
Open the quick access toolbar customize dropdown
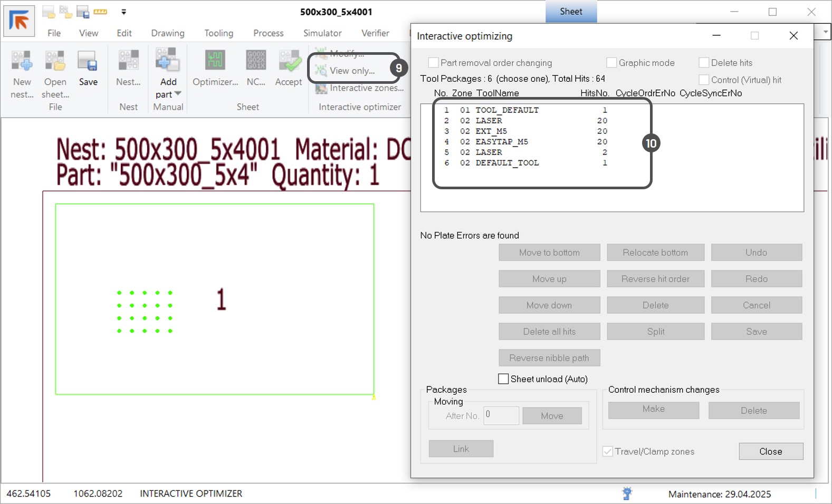(x=123, y=12)
